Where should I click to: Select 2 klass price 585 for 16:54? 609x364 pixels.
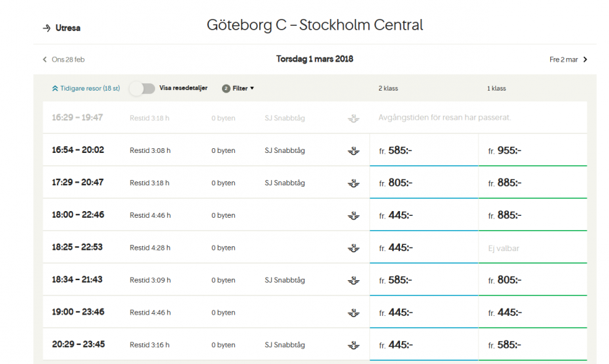424,150
